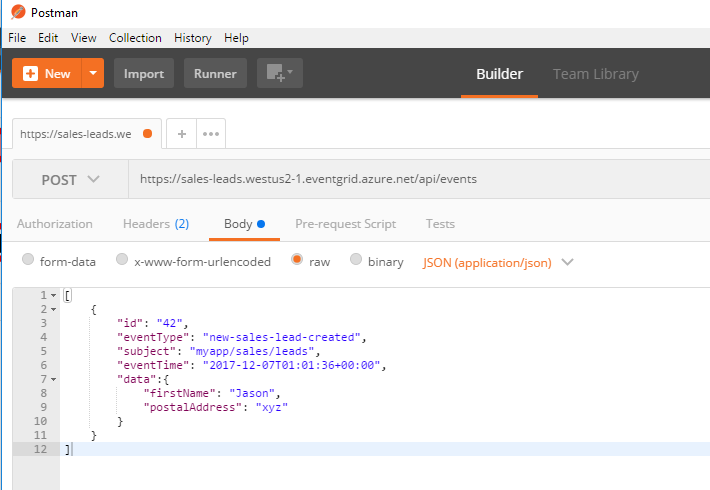The image size is (710, 490).
Task: Click the "42" id value
Action: (x=169, y=323)
